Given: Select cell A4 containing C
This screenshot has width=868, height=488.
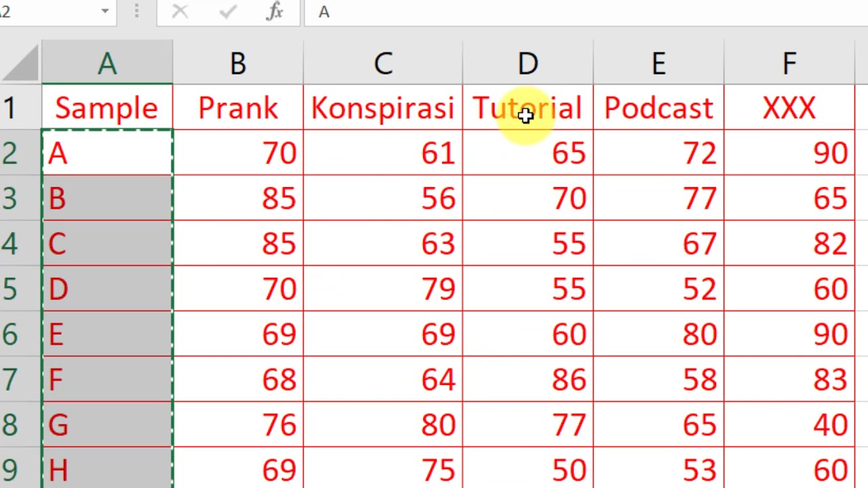Looking at the screenshot, I should pyautogui.click(x=107, y=243).
